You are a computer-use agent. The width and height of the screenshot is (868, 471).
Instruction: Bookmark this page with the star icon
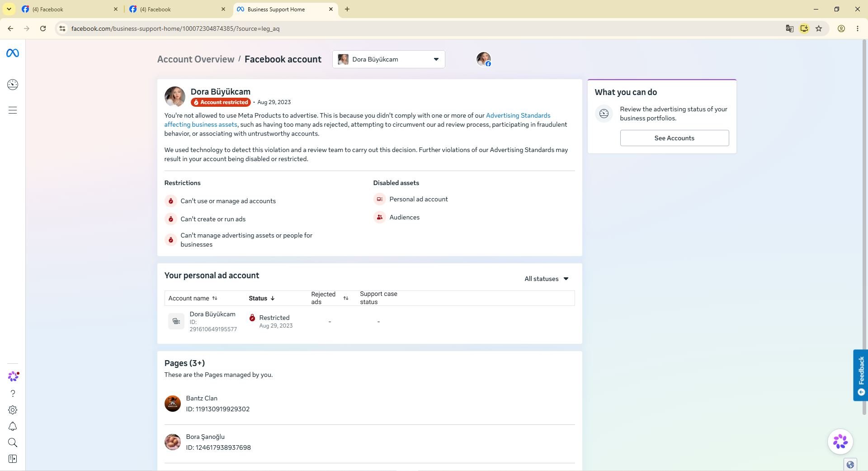819,29
